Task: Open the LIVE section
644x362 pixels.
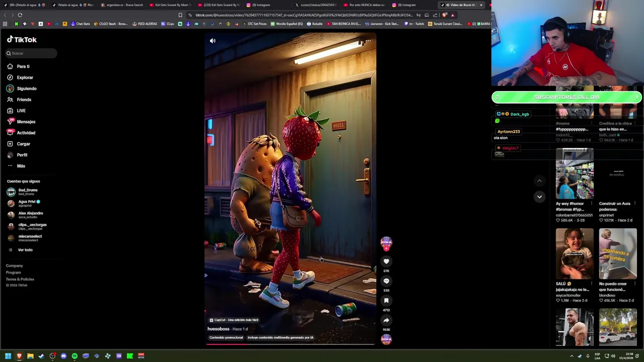Action: point(16,111)
